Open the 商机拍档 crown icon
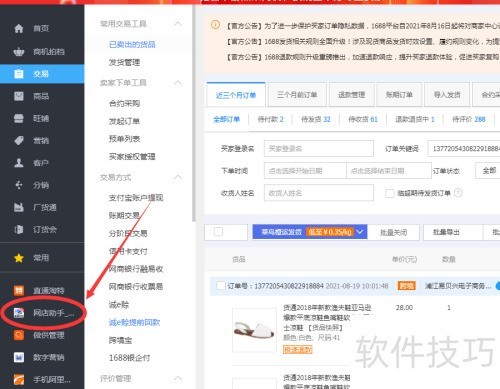Image resolution: width=500 pixels, height=389 pixels. pyautogui.click(x=19, y=52)
